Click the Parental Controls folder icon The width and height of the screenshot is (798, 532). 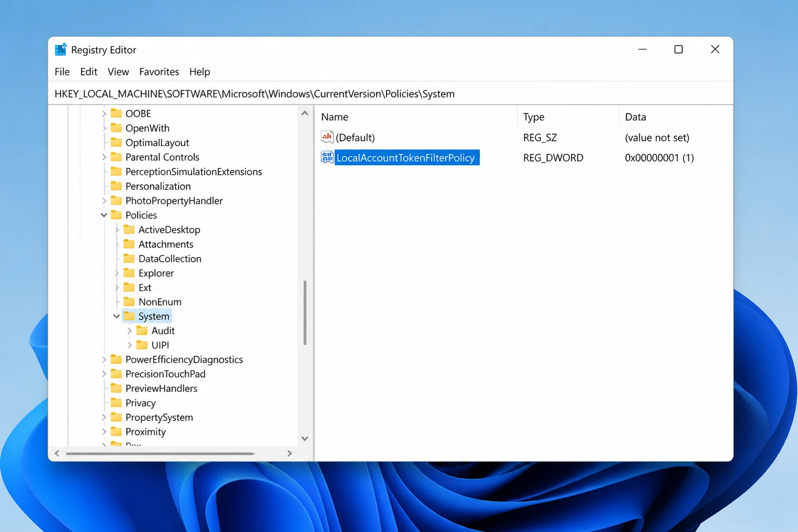click(116, 157)
